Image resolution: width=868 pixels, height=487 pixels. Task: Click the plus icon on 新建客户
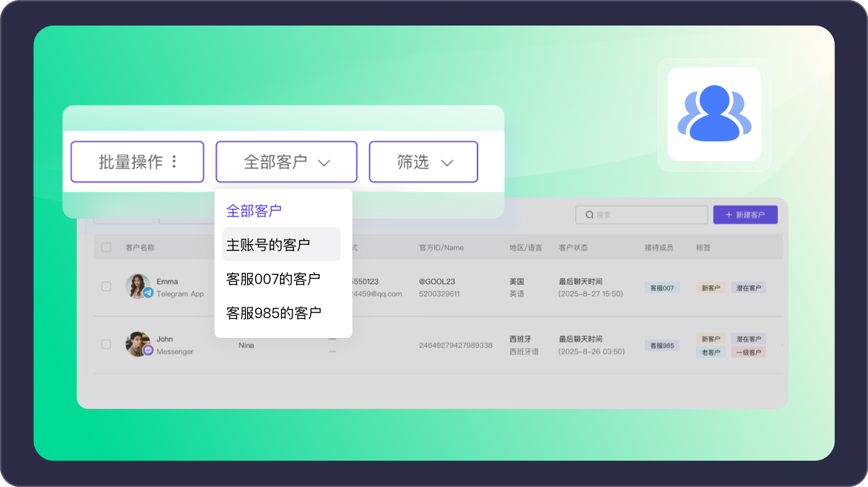[728, 215]
